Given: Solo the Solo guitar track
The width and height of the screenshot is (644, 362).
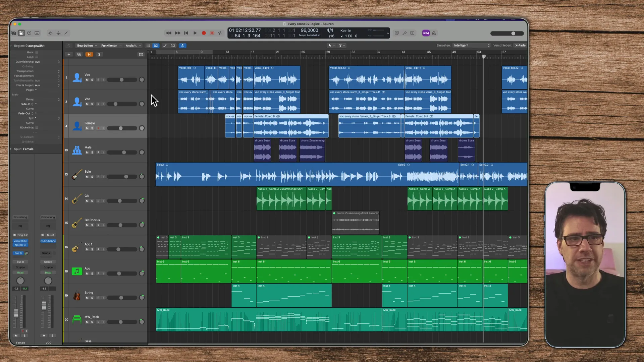Looking at the screenshot, I should [92, 177].
